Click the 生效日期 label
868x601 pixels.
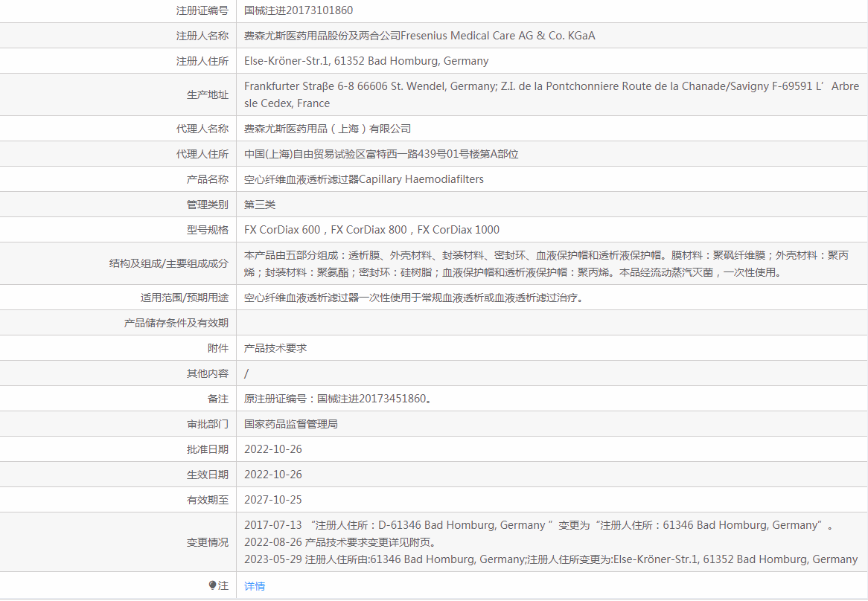[x=208, y=475]
